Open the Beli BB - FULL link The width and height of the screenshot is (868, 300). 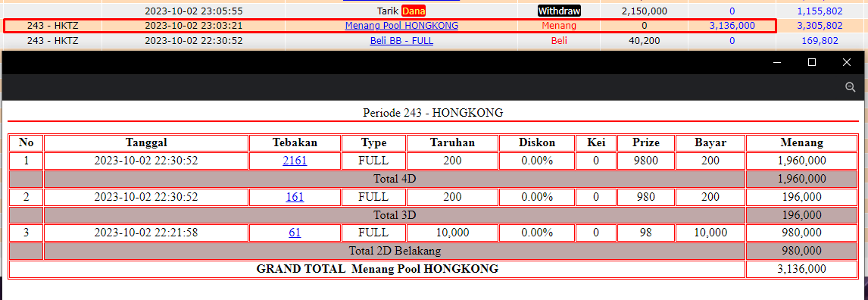click(x=401, y=40)
